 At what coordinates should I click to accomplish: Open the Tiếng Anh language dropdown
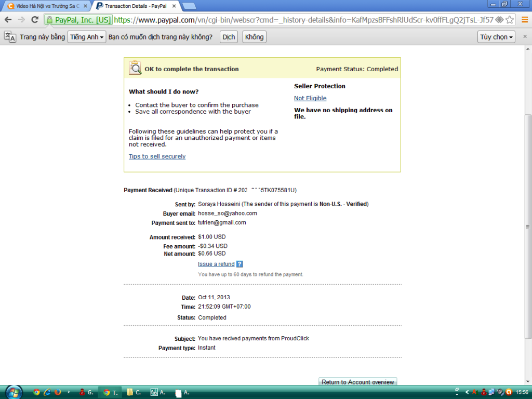[87, 37]
